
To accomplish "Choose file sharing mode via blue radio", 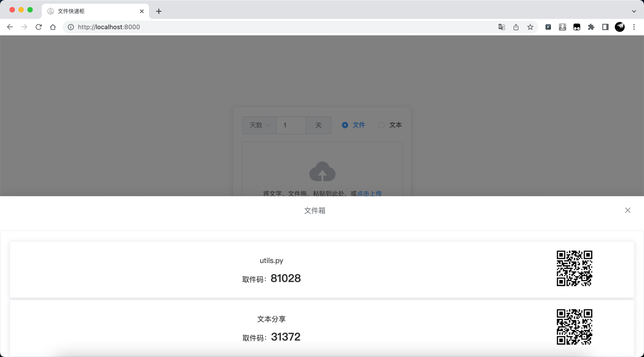I will coord(344,125).
